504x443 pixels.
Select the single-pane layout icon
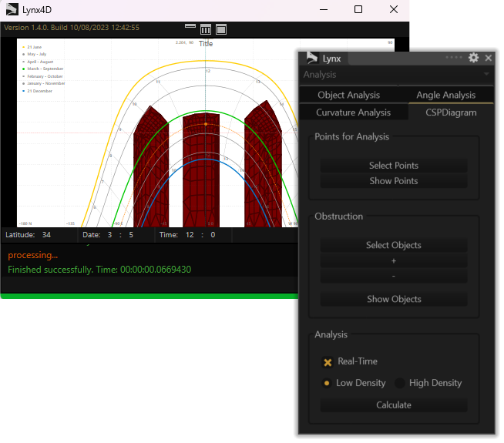point(221,29)
